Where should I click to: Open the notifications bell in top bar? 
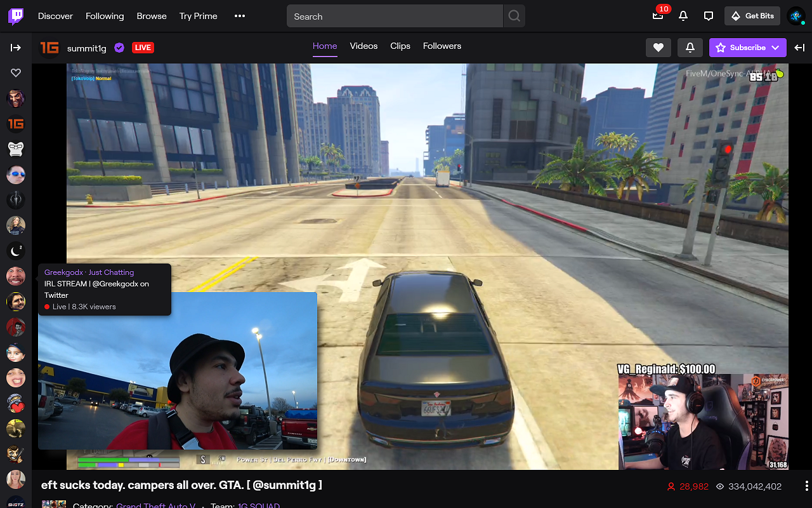pyautogui.click(x=683, y=16)
